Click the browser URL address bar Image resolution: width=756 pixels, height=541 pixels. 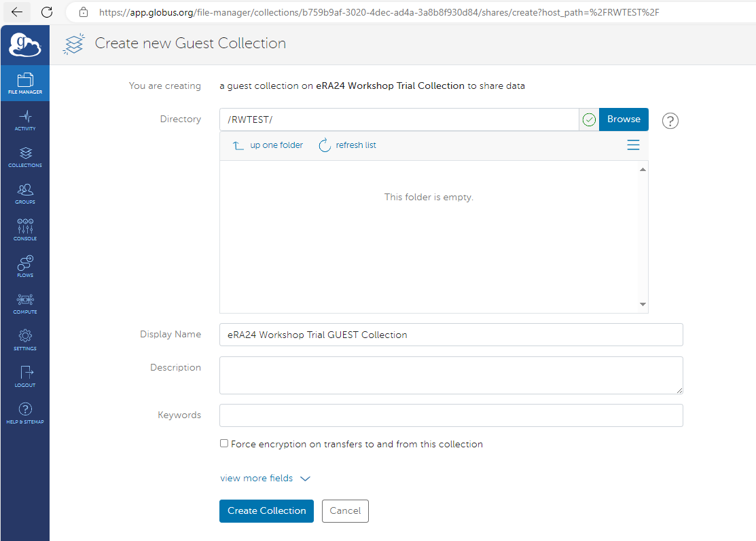pos(378,12)
